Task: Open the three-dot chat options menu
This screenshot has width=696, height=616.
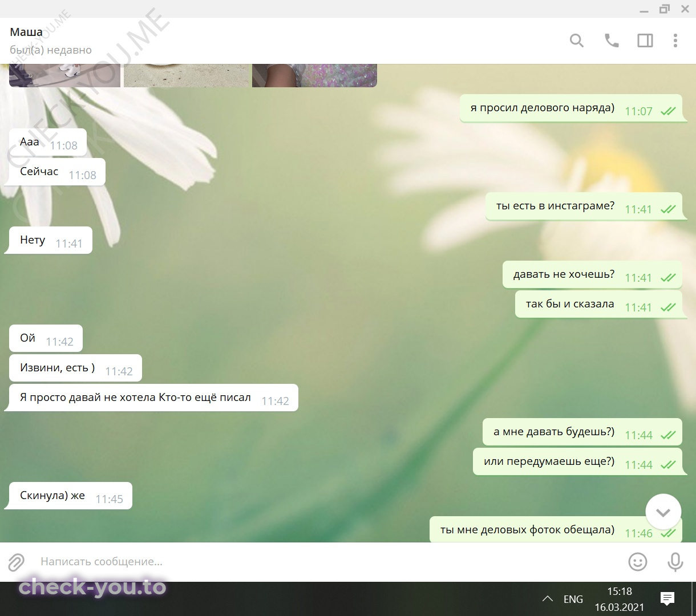Action: [675, 40]
